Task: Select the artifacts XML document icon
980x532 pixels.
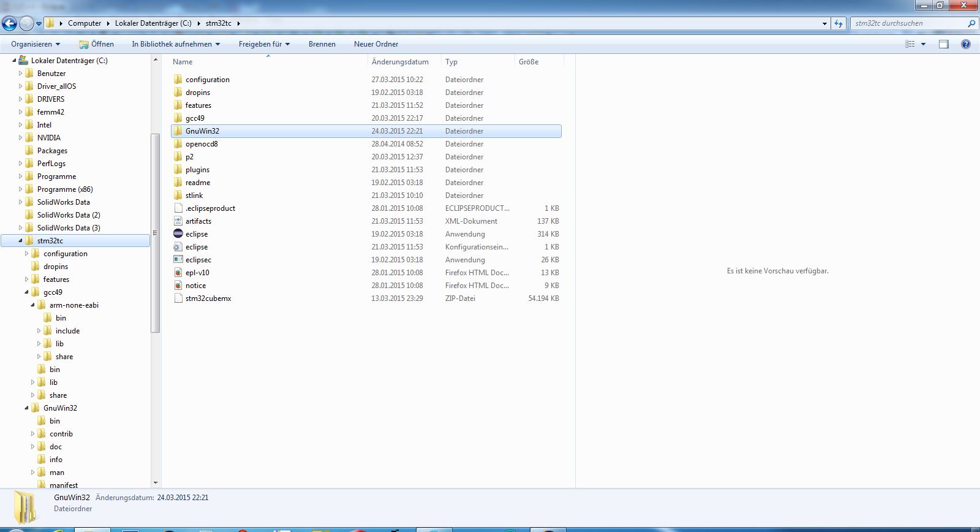Action: 178,221
